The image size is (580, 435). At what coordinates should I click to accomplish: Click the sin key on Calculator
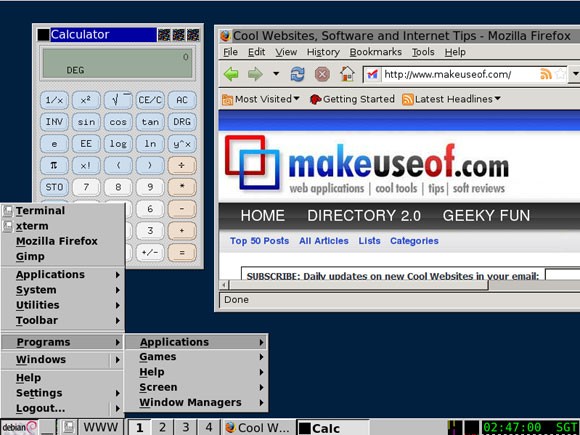pos(86,122)
